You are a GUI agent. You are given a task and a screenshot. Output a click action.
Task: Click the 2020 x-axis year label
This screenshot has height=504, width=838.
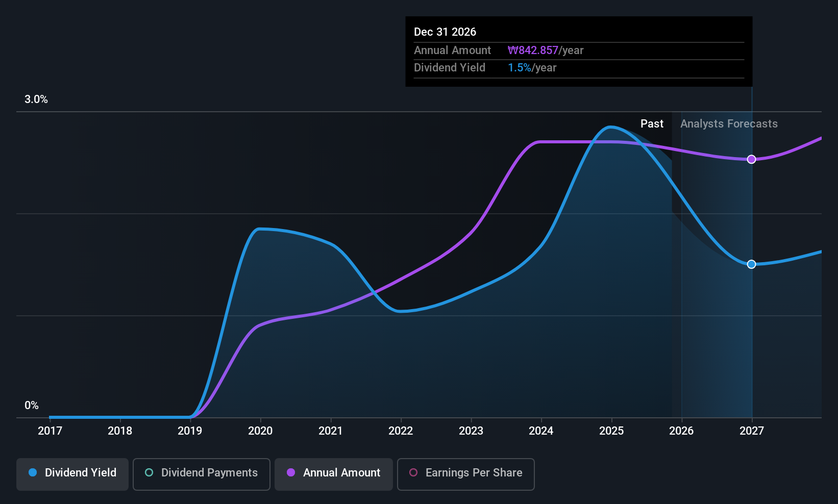pos(260,431)
